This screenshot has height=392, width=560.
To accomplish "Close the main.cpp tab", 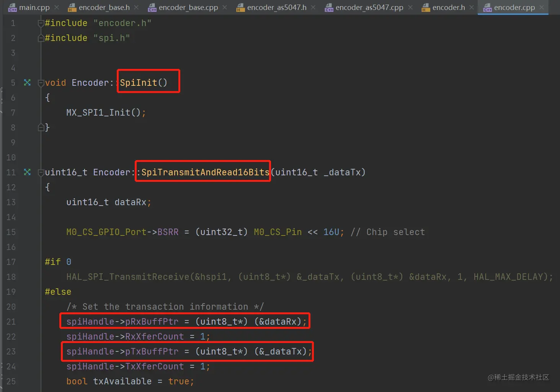I will click(57, 7).
